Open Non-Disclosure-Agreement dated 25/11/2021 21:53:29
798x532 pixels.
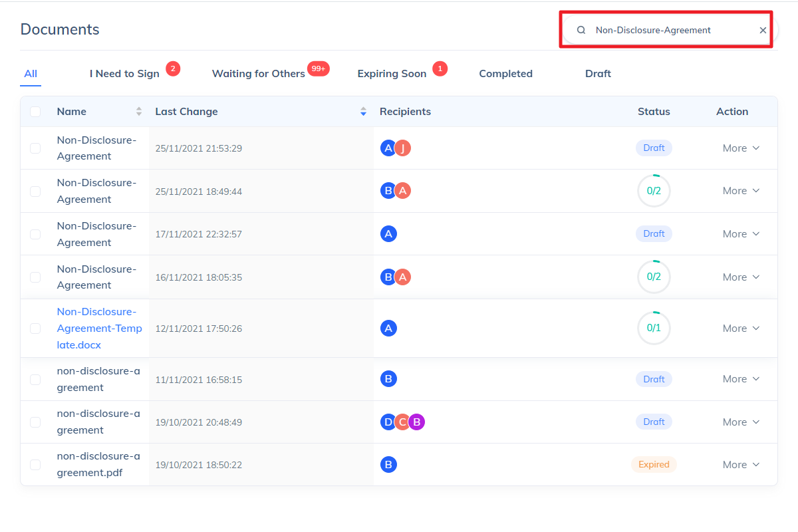pos(96,148)
